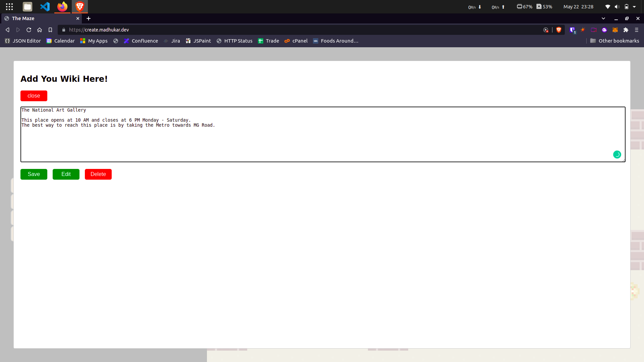Open the Jira bookmark
Viewport: 644px width, 362px height.
point(172,41)
